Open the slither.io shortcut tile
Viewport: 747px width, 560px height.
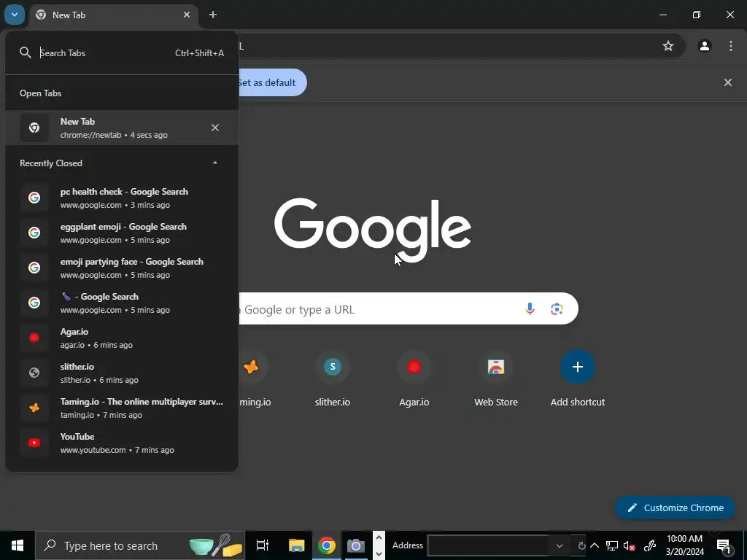point(333,378)
